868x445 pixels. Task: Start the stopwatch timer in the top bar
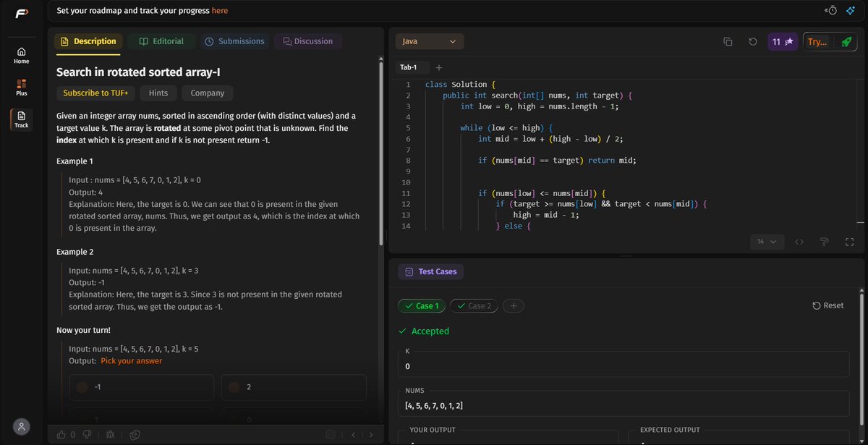pyautogui.click(x=831, y=10)
